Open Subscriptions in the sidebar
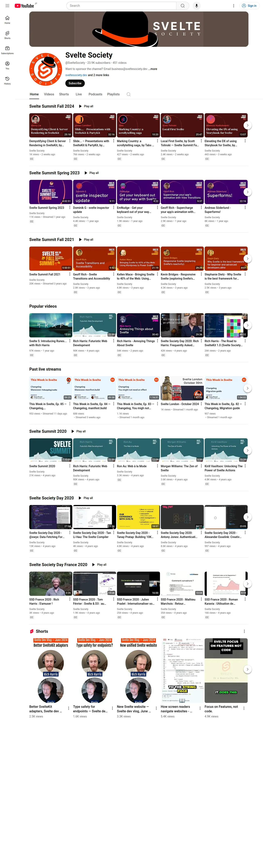Viewport: 263px width, 868px height. (x=7, y=50)
